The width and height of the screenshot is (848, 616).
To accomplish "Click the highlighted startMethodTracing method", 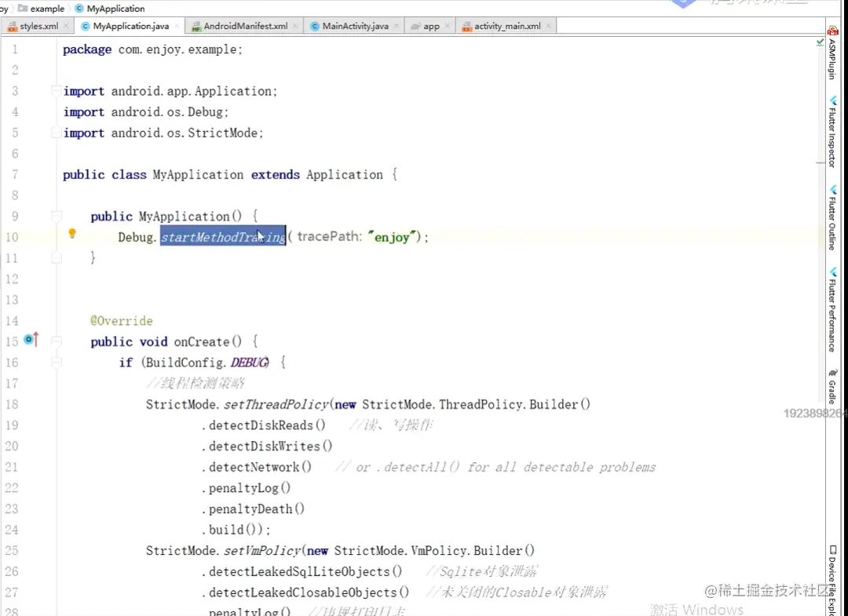I will coord(223,237).
